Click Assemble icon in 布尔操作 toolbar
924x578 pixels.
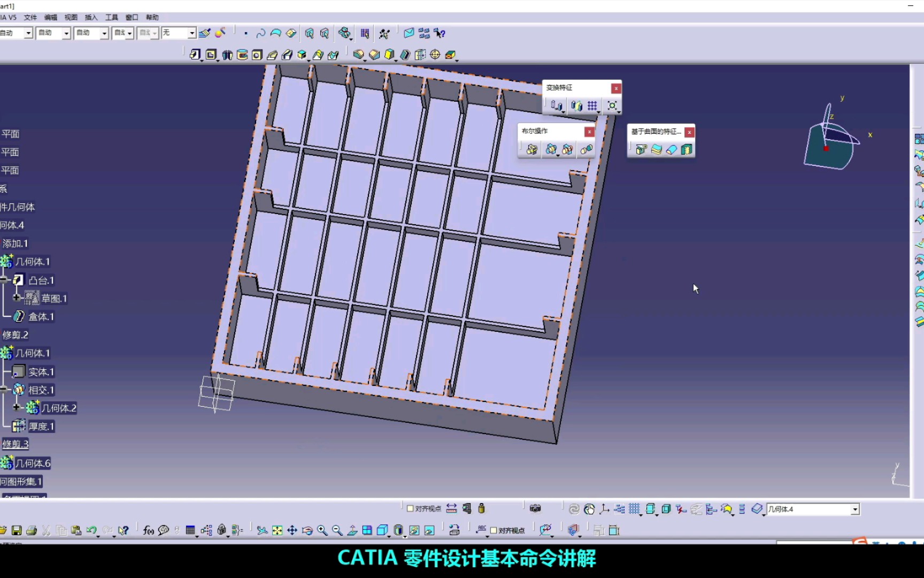click(532, 149)
